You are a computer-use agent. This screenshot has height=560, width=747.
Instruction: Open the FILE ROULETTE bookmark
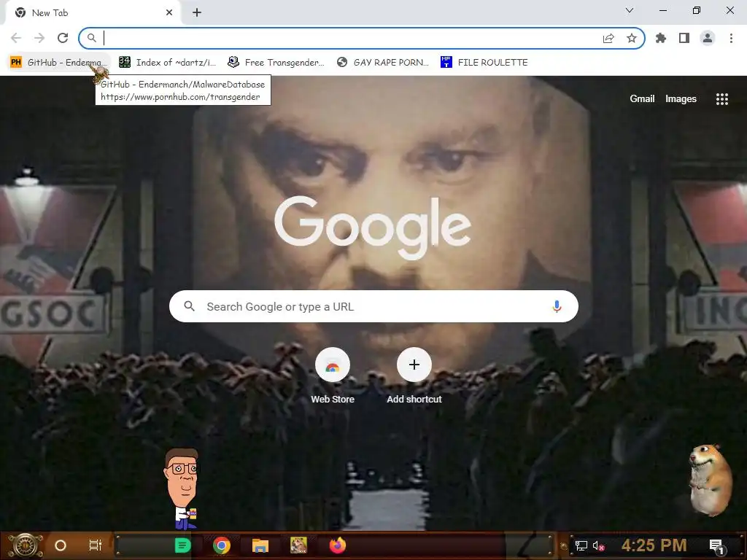(x=484, y=63)
